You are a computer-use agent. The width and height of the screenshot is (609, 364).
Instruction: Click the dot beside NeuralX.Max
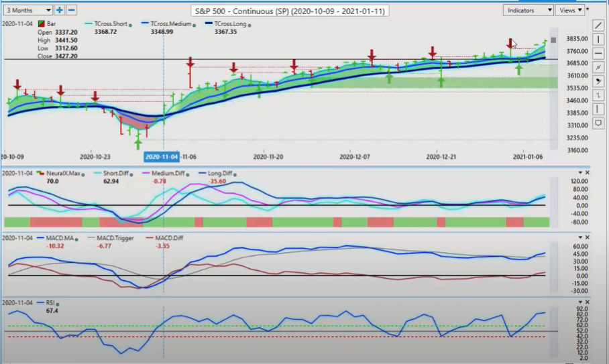tap(83, 175)
